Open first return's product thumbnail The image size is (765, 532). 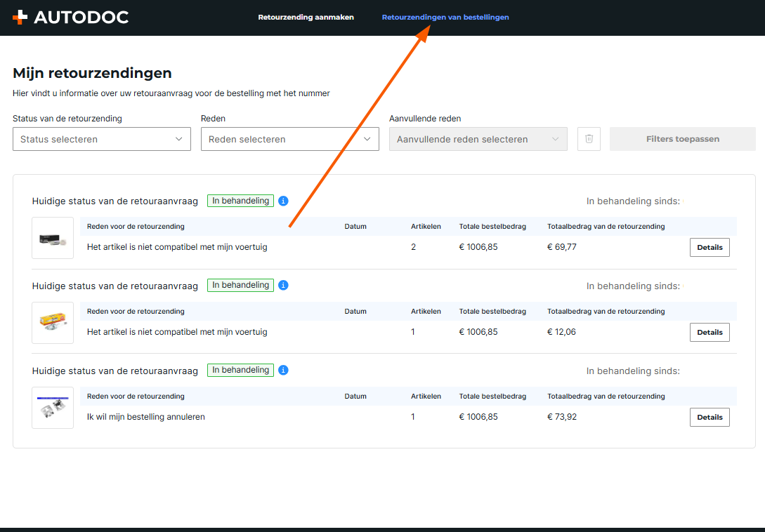click(53, 238)
